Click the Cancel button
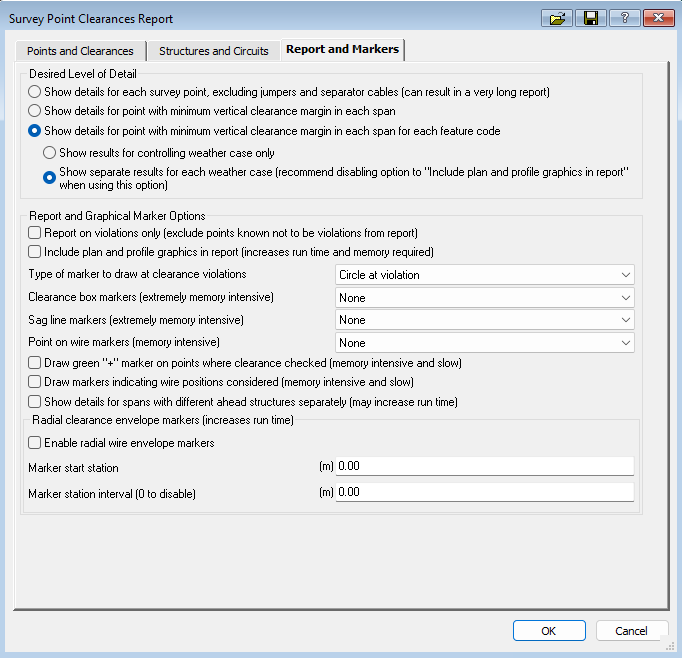The width and height of the screenshot is (682, 658). click(x=632, y=631)
